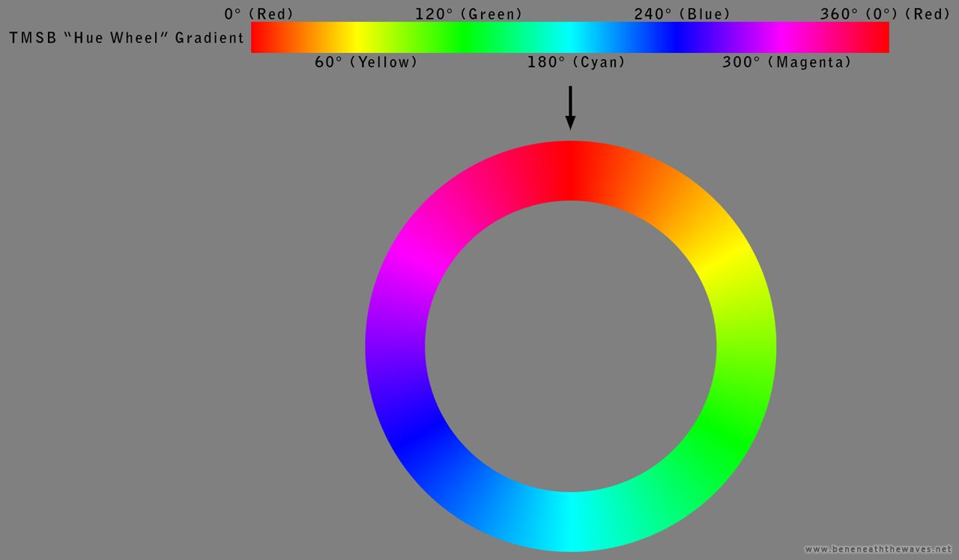The image size is (959, 560).
Task: Pick magenta on the horizontal gradient bar
Action: coord(783,37)
